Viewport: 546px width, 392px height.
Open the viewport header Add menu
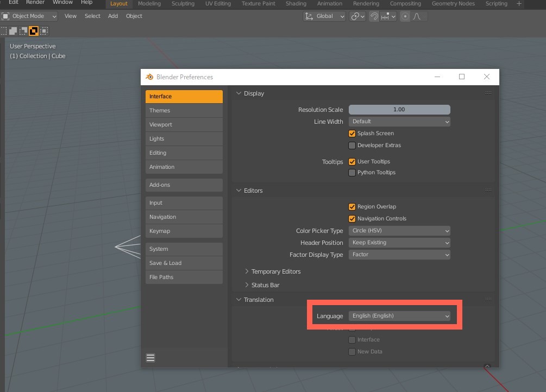coord(113,16)
